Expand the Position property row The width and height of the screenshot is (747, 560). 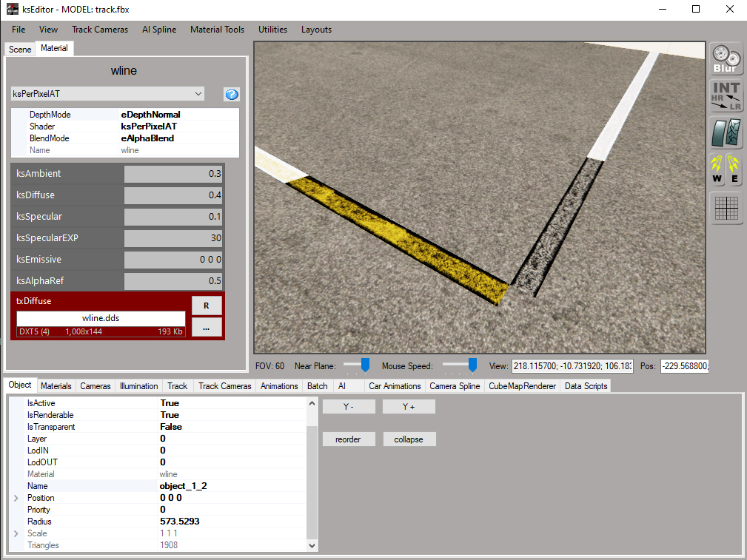(x=16, y=498)
